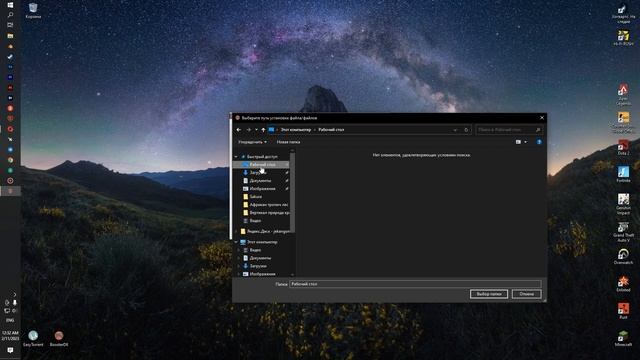Open the Windows Start menu

[x=10, y=5]
